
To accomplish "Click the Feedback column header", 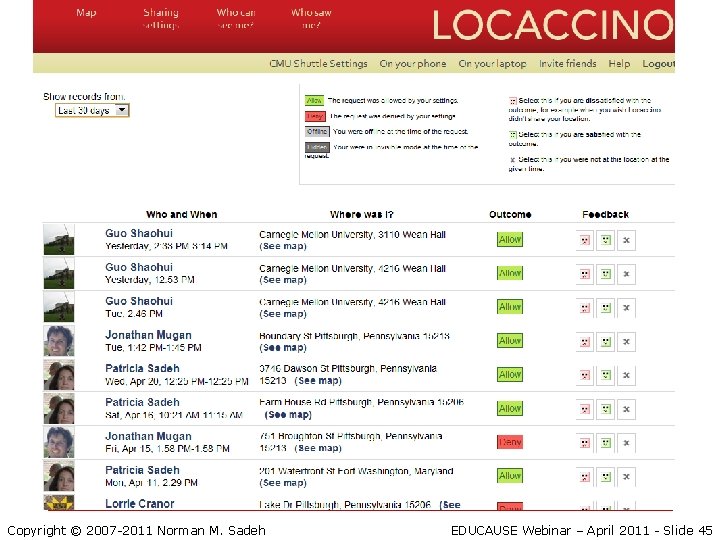I will 605,214.
